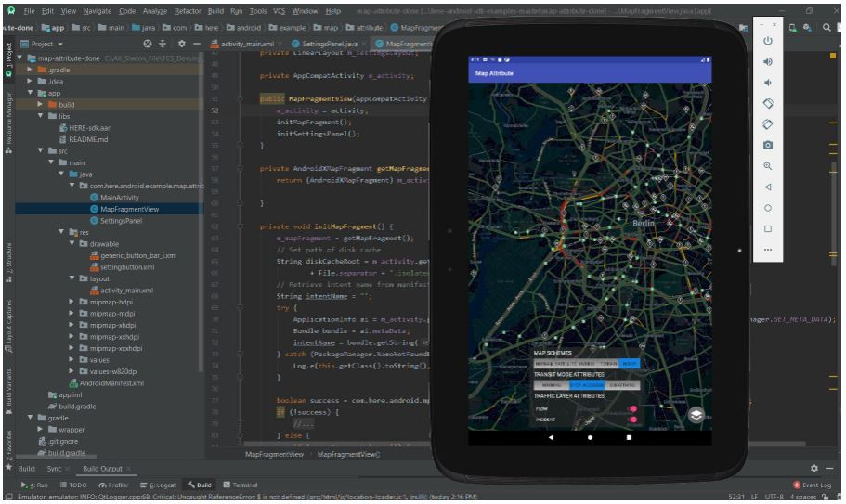
Task: Click emulator sidebar Overview square icon
Action: click(768, 229)
